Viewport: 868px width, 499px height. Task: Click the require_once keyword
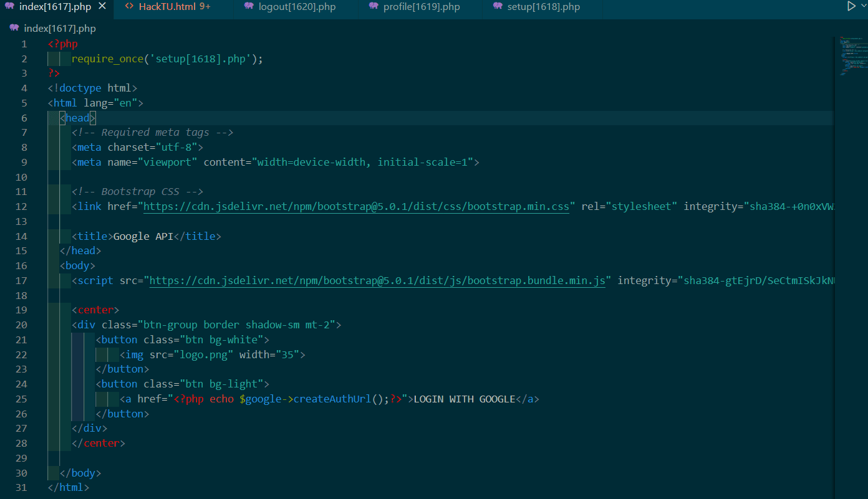click(107, 59)
